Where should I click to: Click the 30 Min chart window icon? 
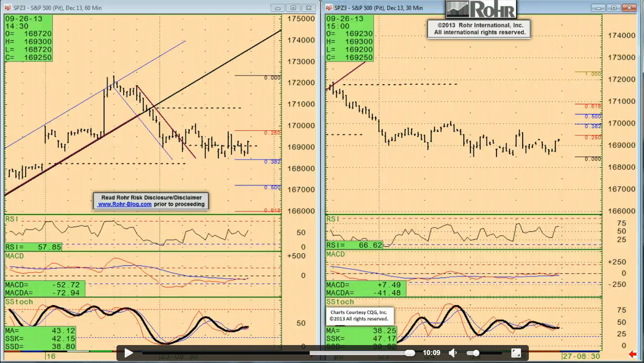329,8
